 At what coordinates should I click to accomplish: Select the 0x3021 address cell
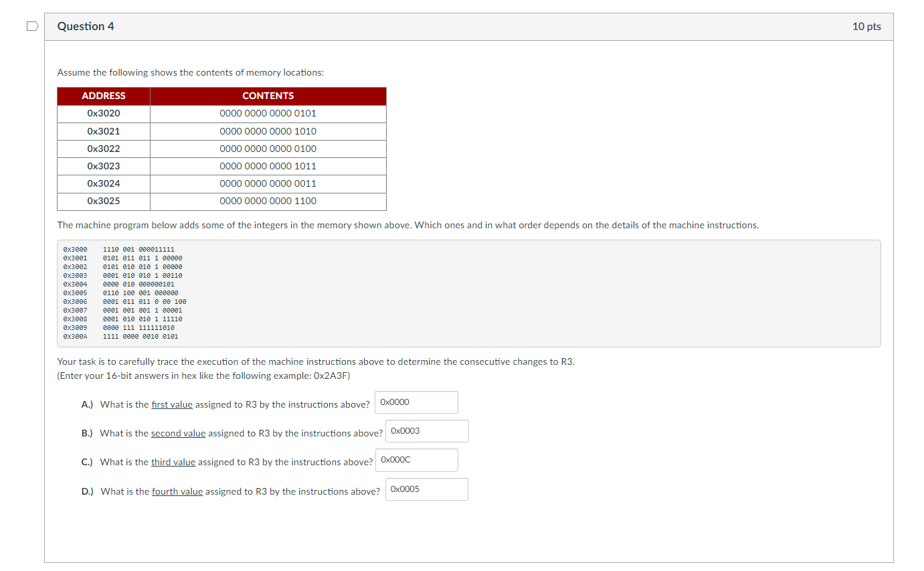[x=104, y=131]
